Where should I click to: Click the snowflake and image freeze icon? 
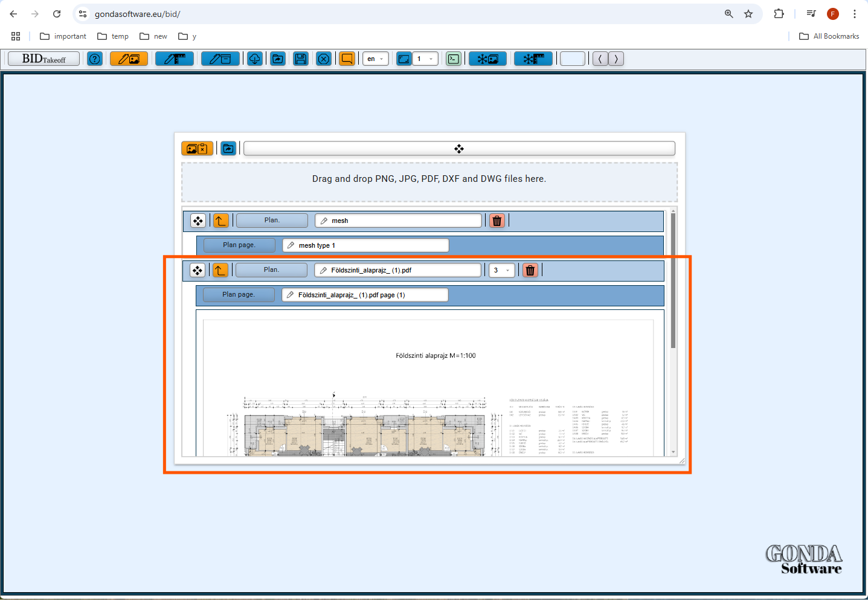click(x=487, y=59)
